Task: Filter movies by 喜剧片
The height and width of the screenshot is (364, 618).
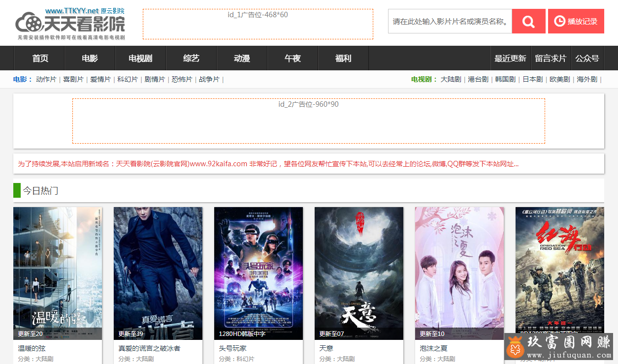Action: (73, 79)
